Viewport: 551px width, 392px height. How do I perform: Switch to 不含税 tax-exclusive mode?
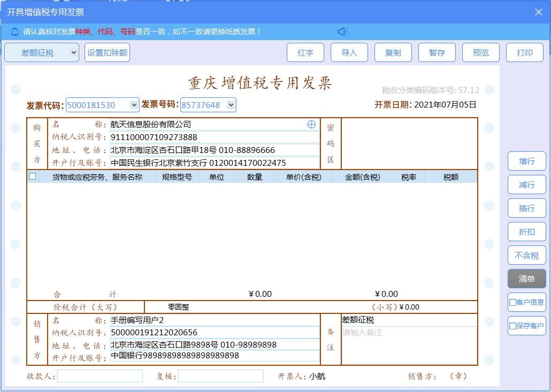(x=526, y=255)
